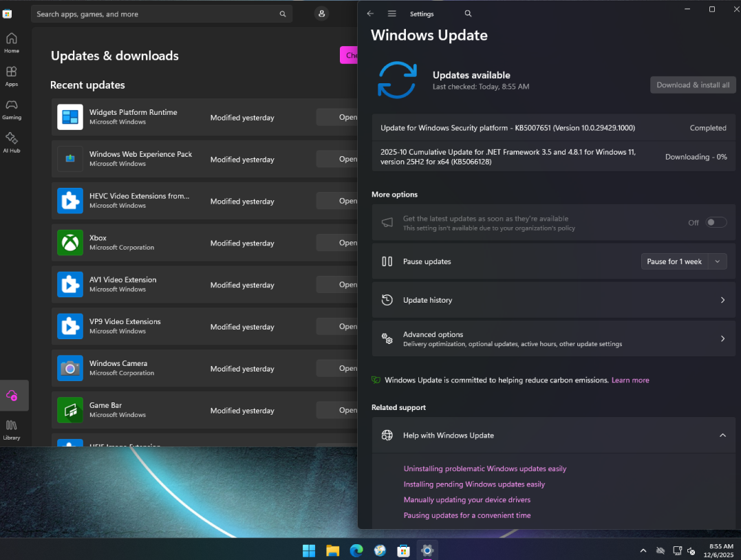Open Manually updating your device drivers link
This screenshot has height=560, width=741.
tap(467, 500)
